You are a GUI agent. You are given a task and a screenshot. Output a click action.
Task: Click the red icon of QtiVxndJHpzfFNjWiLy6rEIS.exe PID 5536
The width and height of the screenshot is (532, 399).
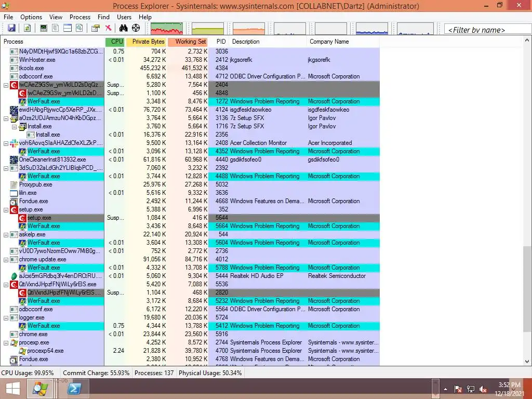(14, 285)
